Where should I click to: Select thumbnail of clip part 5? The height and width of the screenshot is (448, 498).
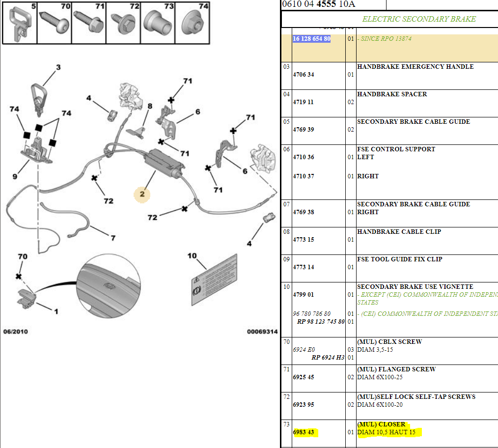point(20,23)
